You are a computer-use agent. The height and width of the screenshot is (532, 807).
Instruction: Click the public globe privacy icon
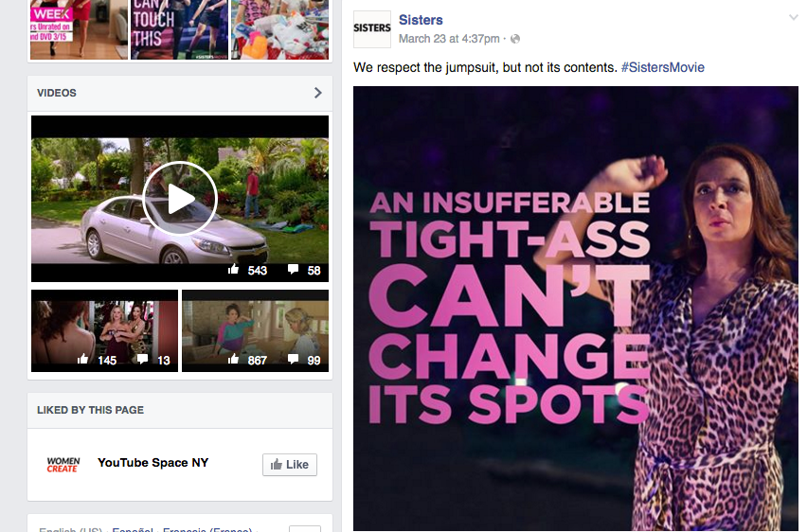click(x=514, y=40)
